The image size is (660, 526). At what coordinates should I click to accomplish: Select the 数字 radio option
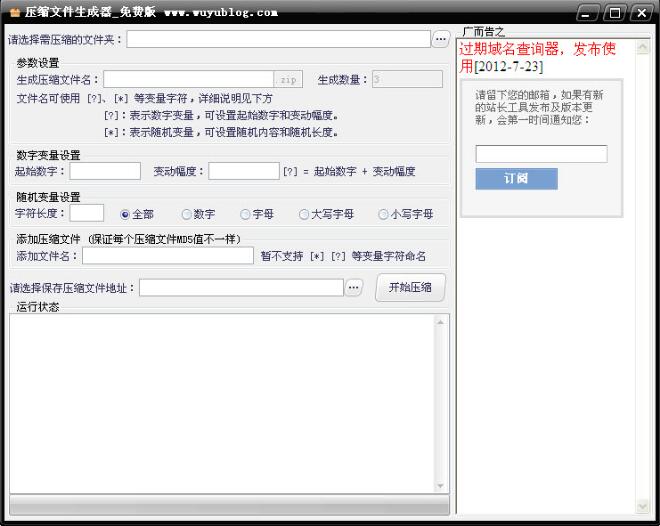[x=186, y=214]
